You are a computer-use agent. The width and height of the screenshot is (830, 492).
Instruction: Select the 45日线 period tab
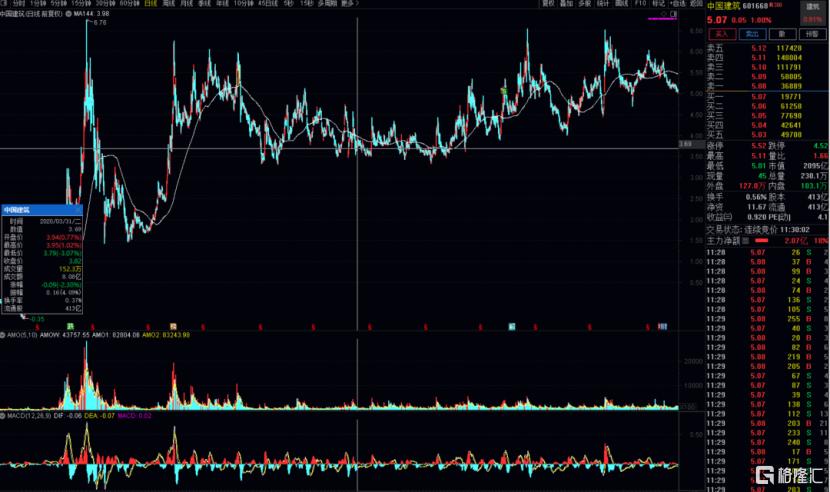click(268, 3)
